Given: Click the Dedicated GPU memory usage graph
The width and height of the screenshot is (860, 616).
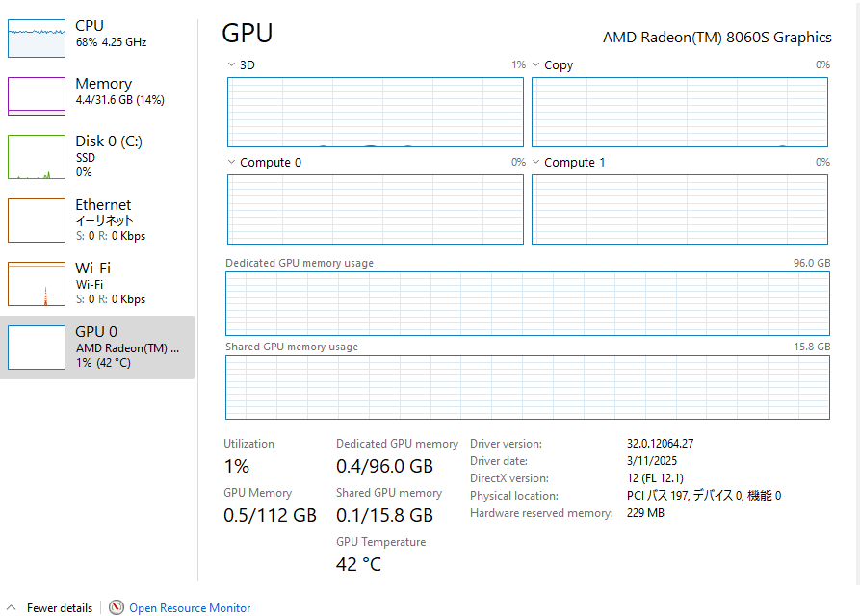Looking at the screenshot, I should coord(528,303).
